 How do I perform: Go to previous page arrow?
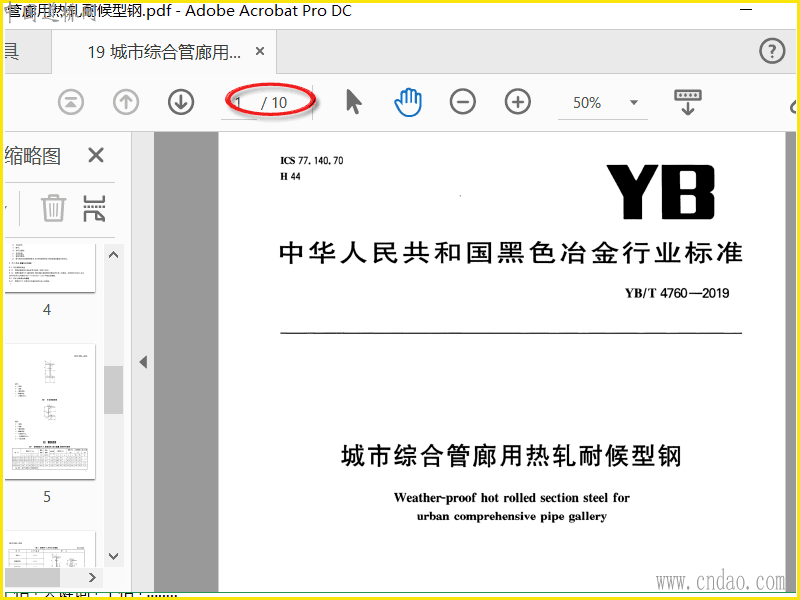(126, 102)
